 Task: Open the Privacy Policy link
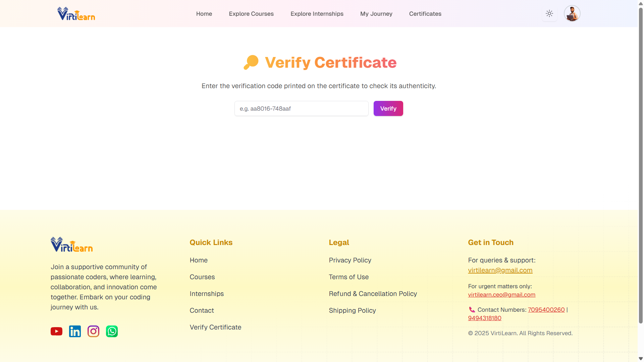[x=350, y=260]
